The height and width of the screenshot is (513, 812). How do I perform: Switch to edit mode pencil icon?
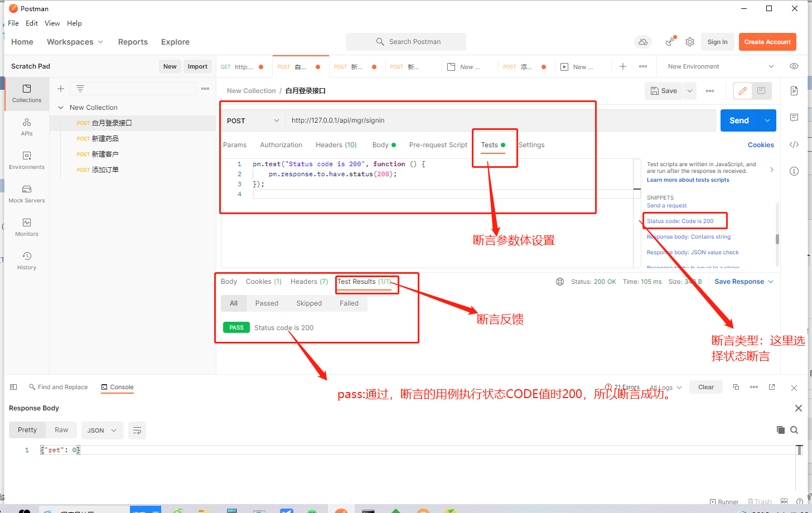(x=742, y=91)
